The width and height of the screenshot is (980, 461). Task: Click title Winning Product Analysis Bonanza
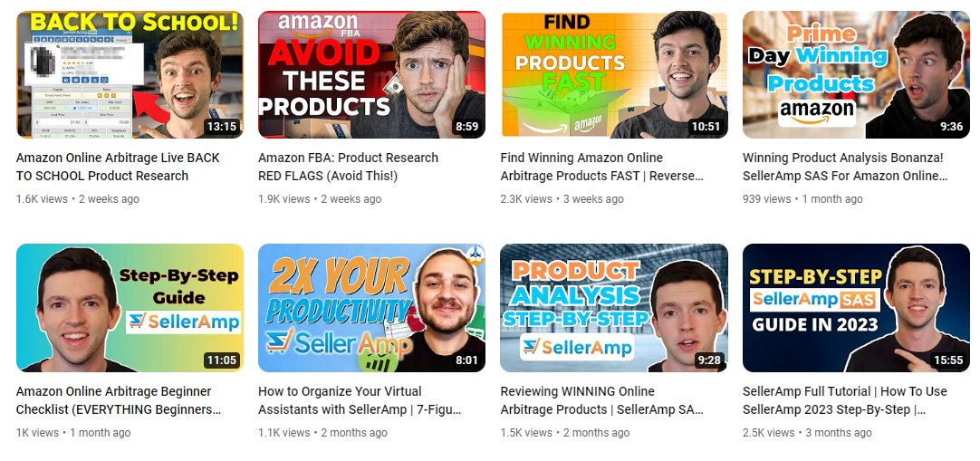tap(845, 167)
